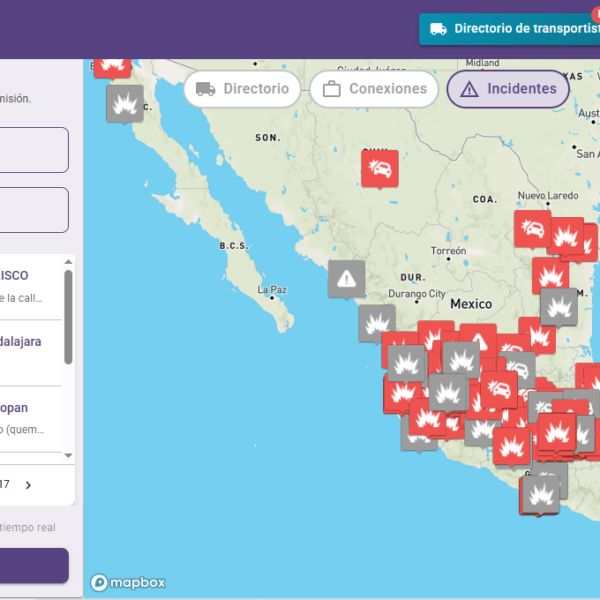
Task: Click the red car-crash marker below Nuevo Laredo
Action: tap(532, 229)
